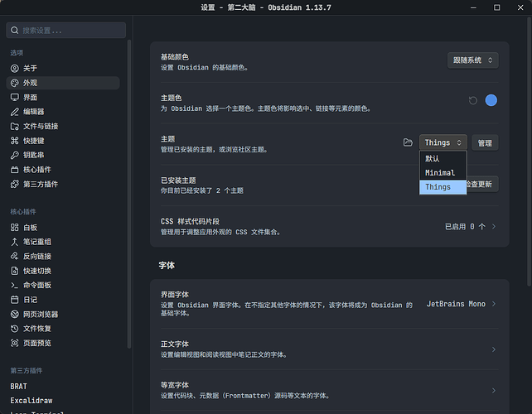Click the 白板 canvas icon
This screenshot has height=414, width=532.
15,228
